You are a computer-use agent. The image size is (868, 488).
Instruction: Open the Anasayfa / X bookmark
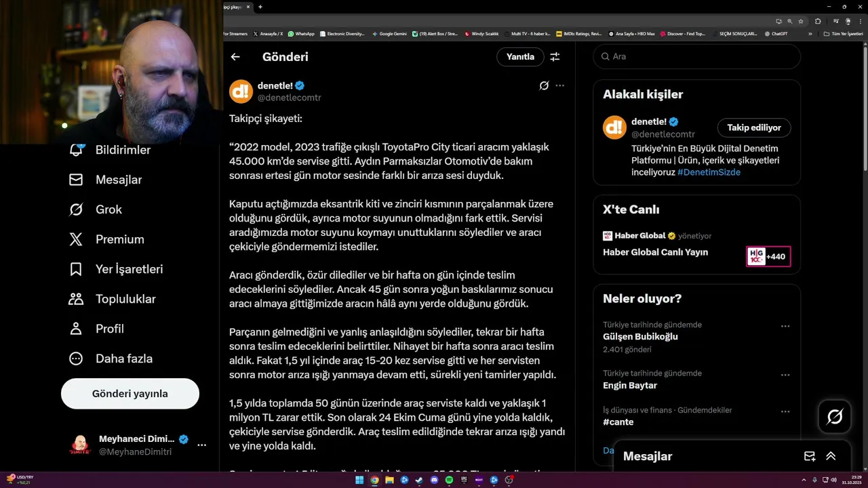[x=268, y=33]
